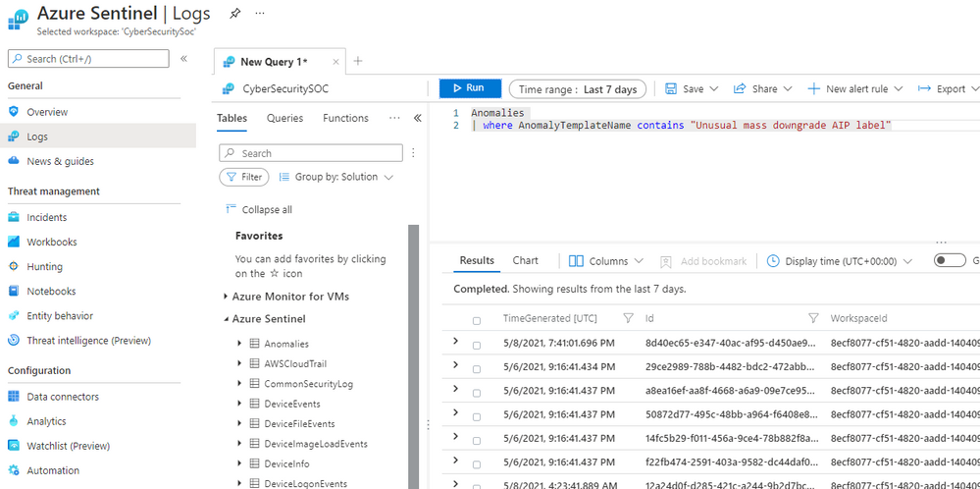Add a new query tab with plus
Image resolution: width=980 pixels, height=489 pixels.
[x=357, y=61]
